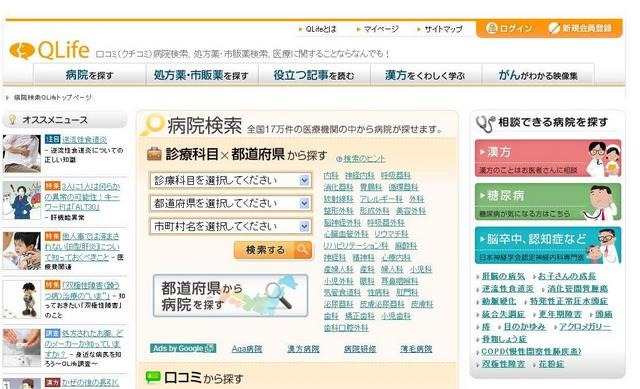Viewport: 640px width, 389px height.
Task: Open the 診療科目 selection dropdown
Action: tap(231, 180)
